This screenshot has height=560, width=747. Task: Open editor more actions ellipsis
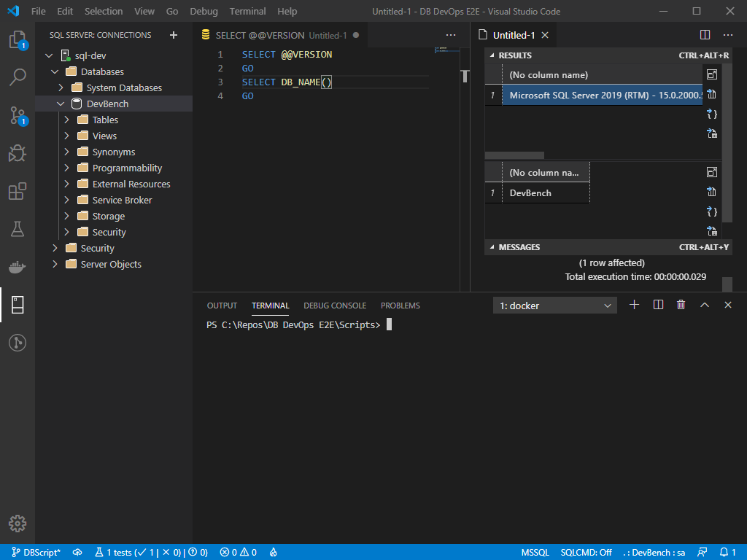[451, 35]
